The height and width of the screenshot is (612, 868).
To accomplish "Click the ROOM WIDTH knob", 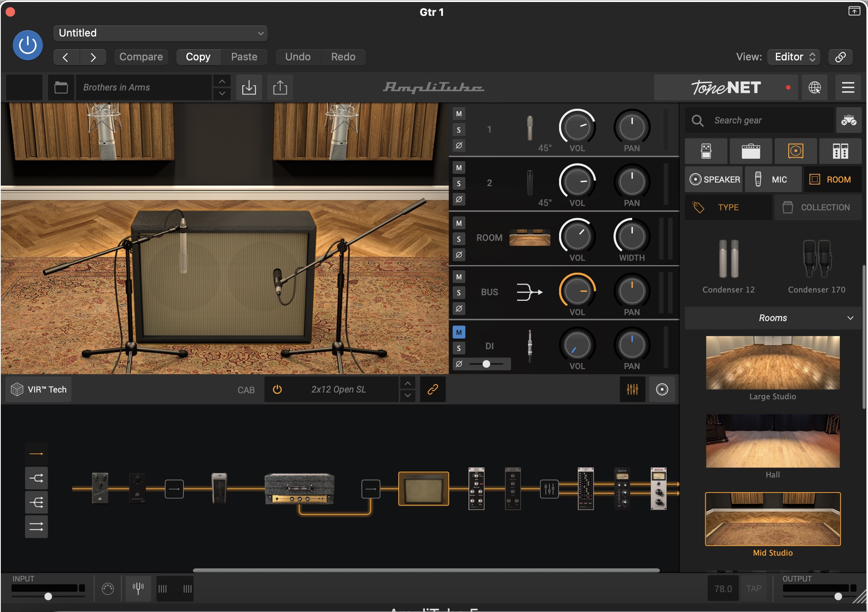I will pyautogui.click(x=632, y=237).
